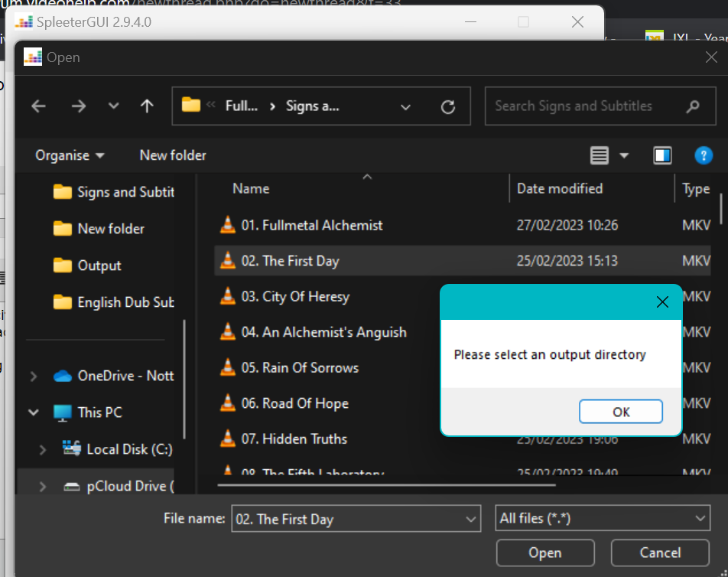
Task: Go back using the left arrow
Action: point(38,106)
